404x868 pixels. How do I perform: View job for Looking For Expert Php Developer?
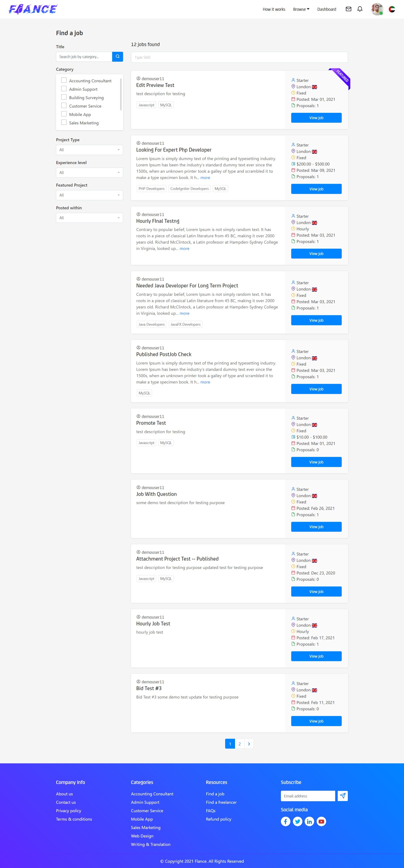316,189
